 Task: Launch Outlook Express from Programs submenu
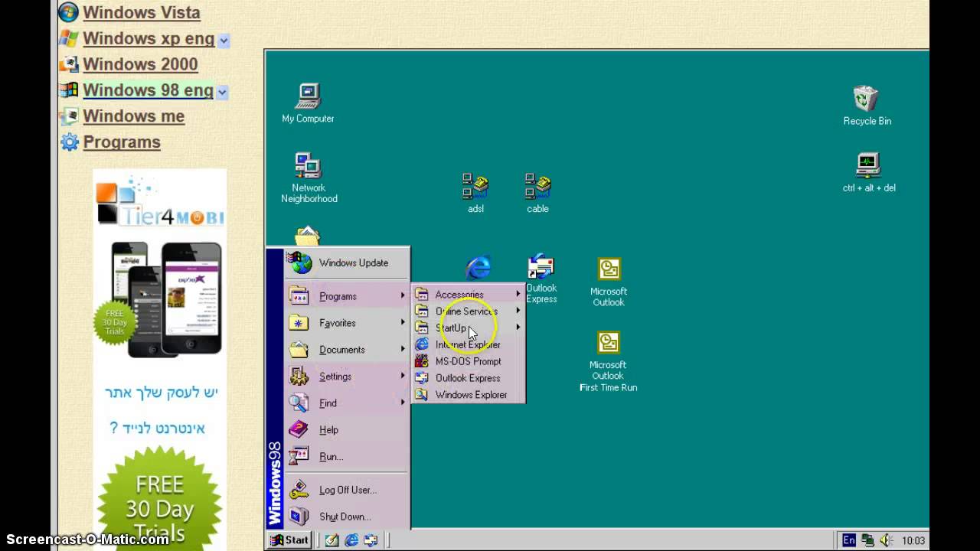(x=469, y=378)
